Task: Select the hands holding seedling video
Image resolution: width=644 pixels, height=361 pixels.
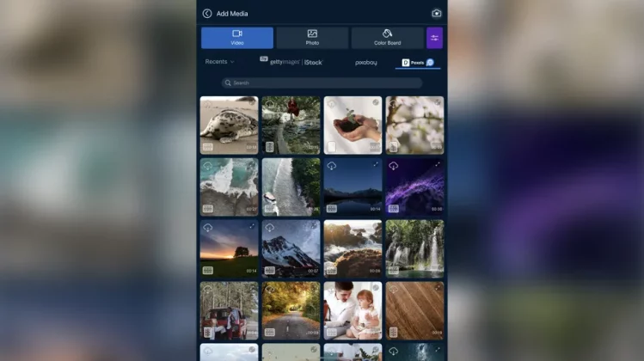Action: pyautogui.click(x=353, y=125)
